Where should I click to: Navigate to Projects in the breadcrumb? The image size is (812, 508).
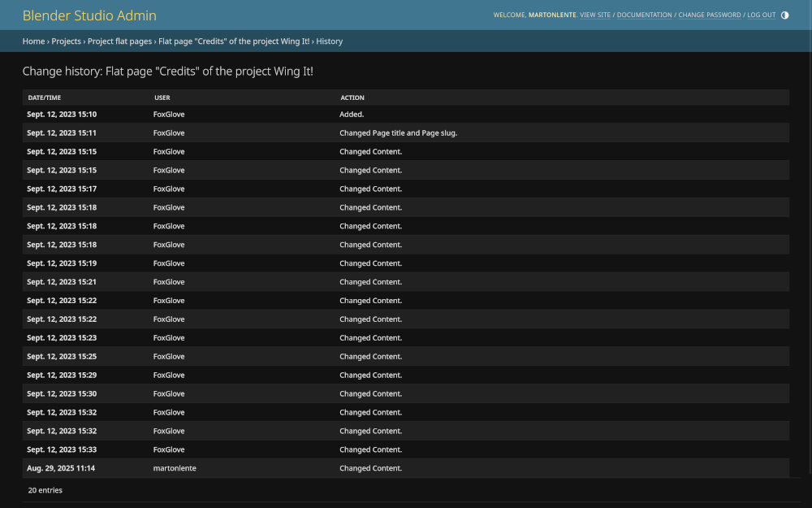coord(66,41)
